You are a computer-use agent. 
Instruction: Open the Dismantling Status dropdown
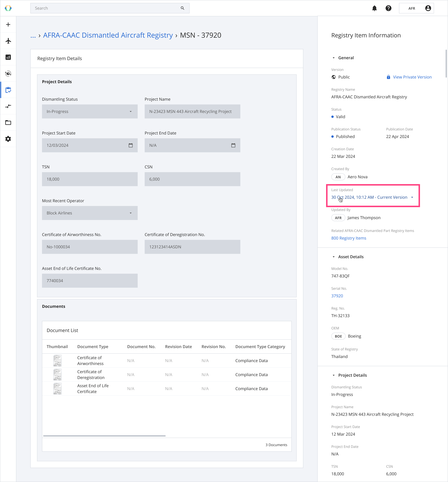click(x=90, y=112)
